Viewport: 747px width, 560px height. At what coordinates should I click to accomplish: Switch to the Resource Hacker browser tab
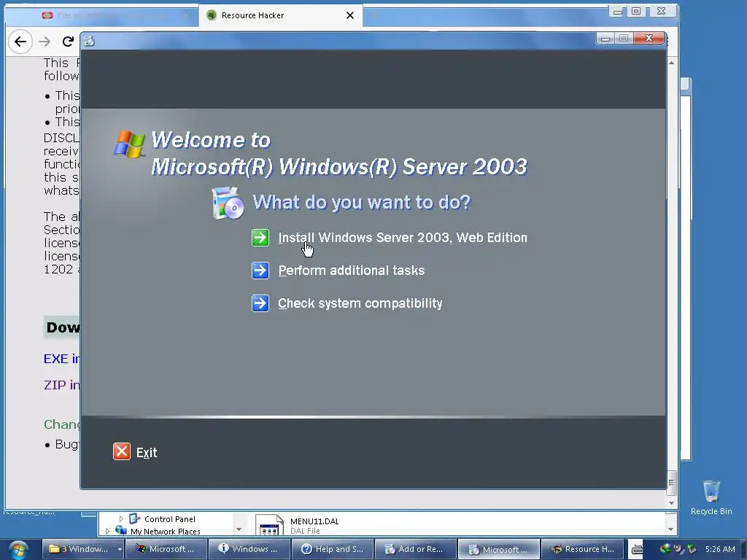pyautogui.click(x=281, y=15)
